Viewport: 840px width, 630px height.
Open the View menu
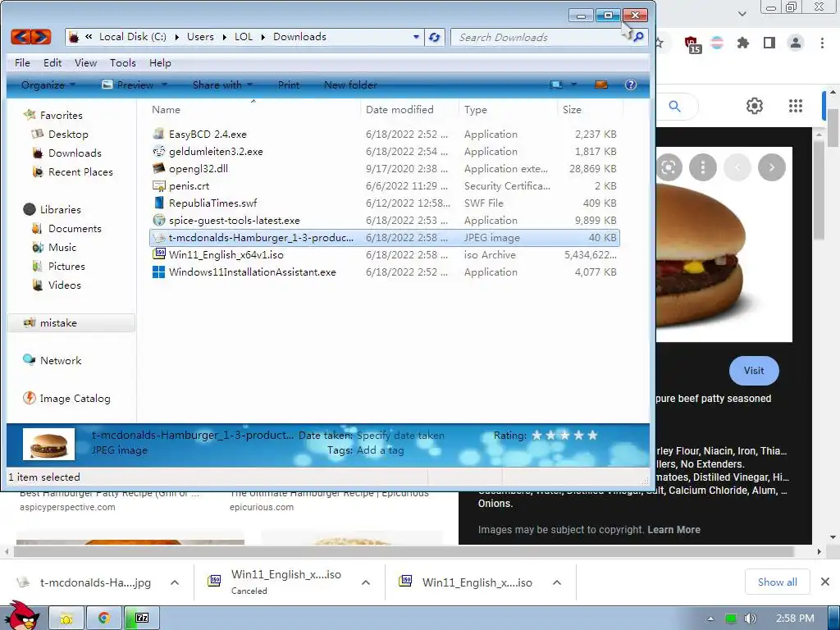tap(85, 62)
